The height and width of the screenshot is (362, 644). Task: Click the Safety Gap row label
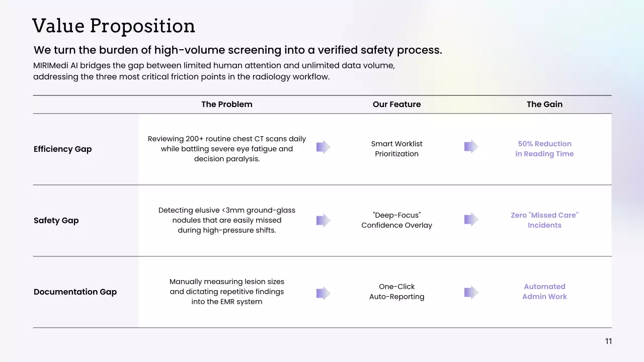[56, 220]
